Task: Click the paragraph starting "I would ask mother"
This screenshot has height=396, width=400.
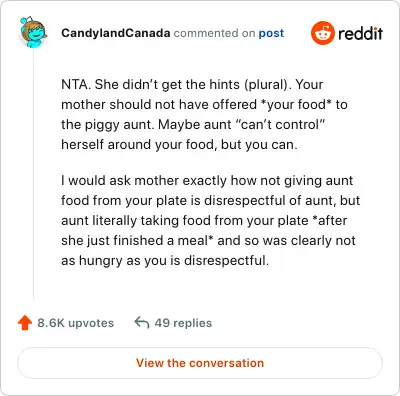Action: 210,220
